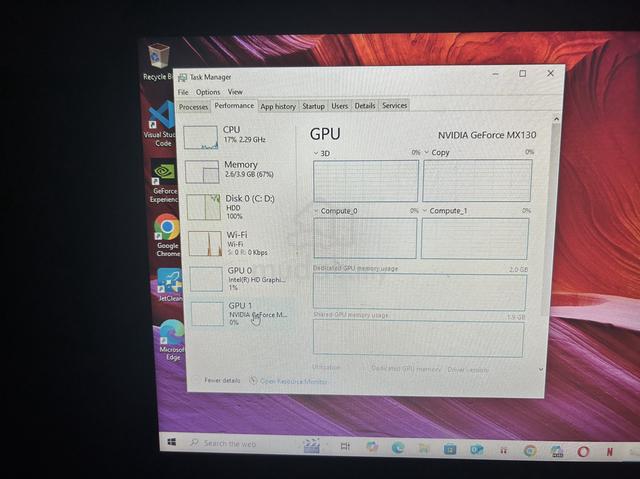640x479 pixels.
Task: Open the Recycle Bin desktop icon
Action: coord(158,62)
